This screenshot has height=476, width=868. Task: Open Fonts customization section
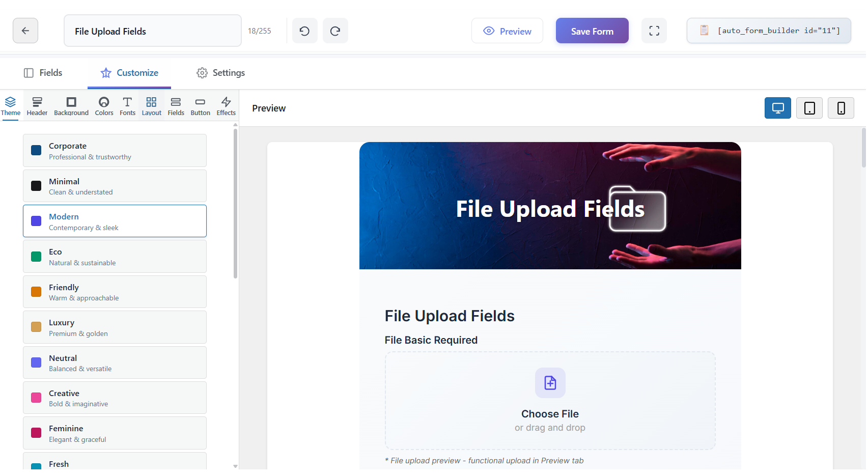(x=127, y=106)
